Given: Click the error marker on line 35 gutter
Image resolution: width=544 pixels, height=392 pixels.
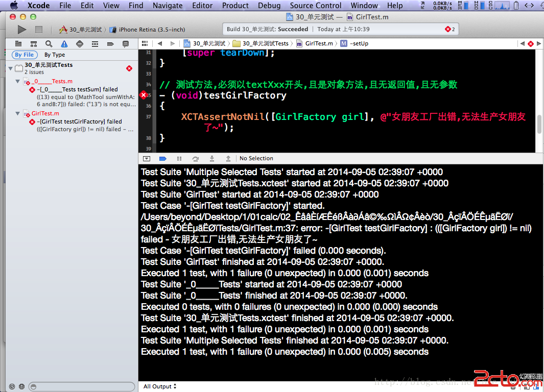Looking at the screenshot, I should (144, 95).
